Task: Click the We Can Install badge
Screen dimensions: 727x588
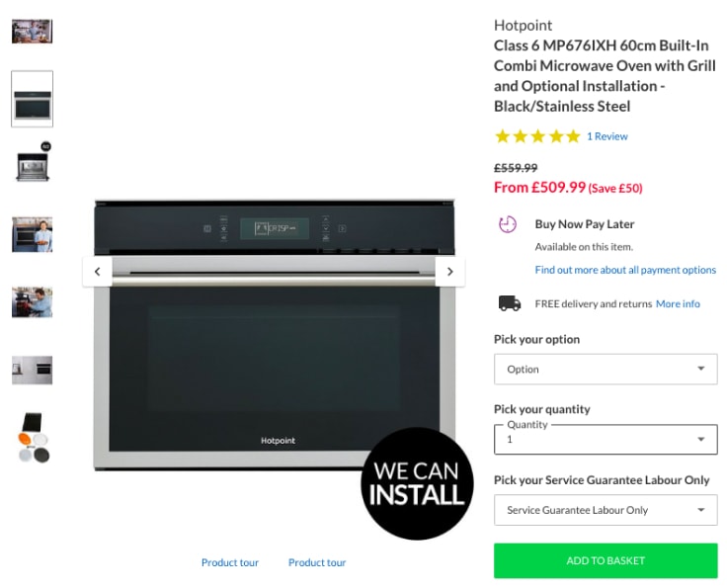Action: 417,483
